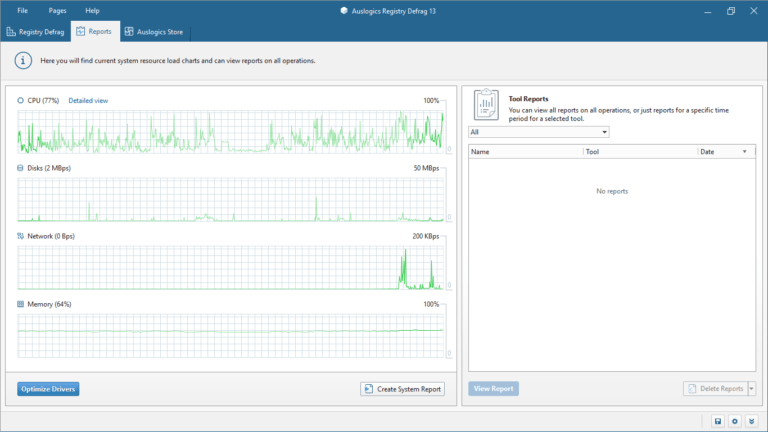This screenshot has width=768, height=432.
Task: Click the double-chevron icon in the bottom status bar
Action: pyautogui.click(x=752, y=421)
